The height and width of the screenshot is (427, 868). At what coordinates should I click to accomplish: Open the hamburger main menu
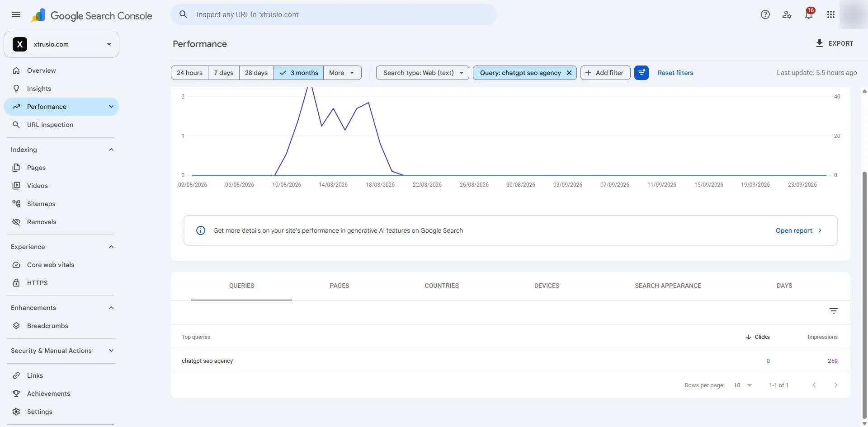coord(16,14)
